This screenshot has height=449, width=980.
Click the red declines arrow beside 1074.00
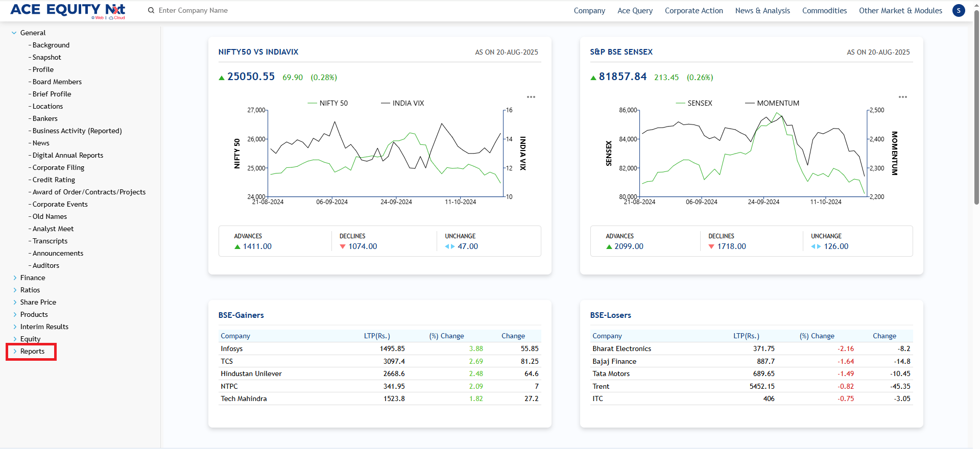click(343, 246)
